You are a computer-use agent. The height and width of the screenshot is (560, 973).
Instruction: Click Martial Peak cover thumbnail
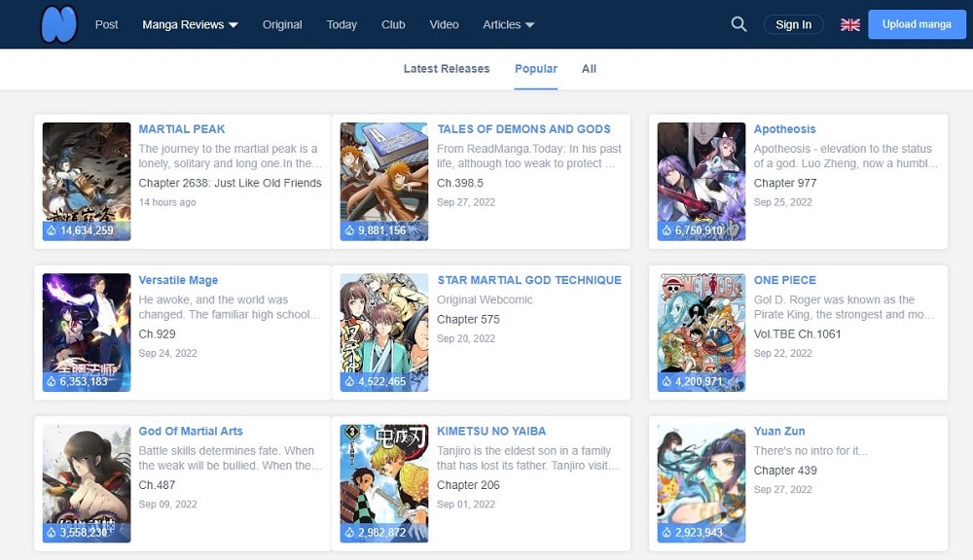point(87,181)
